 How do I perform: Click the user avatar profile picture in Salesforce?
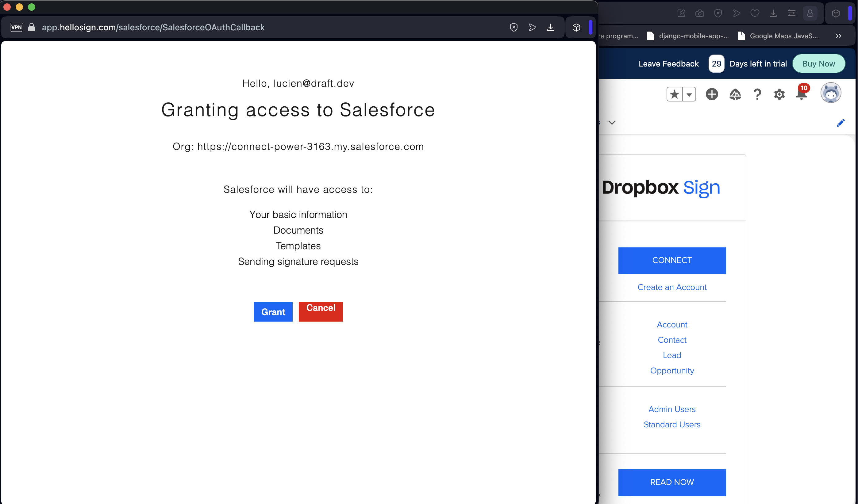831,93
